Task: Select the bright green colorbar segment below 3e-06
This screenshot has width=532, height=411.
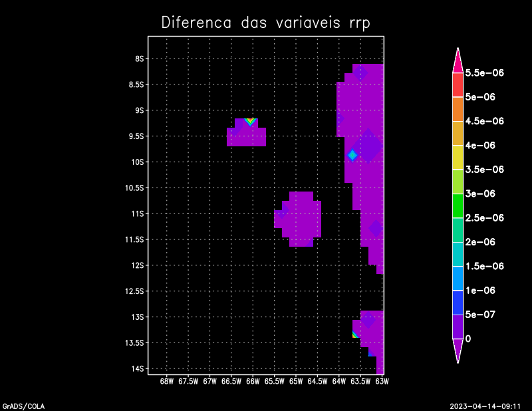Action: click(x=458, y=205)
